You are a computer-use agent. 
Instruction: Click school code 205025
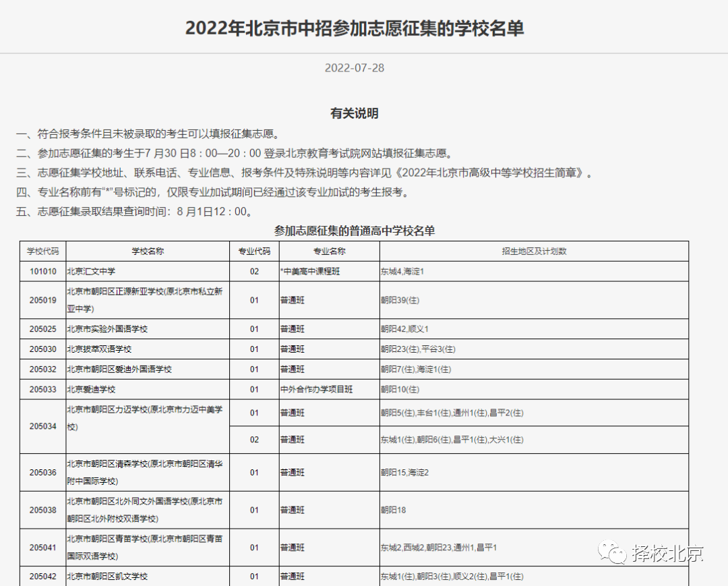point(42,329)
